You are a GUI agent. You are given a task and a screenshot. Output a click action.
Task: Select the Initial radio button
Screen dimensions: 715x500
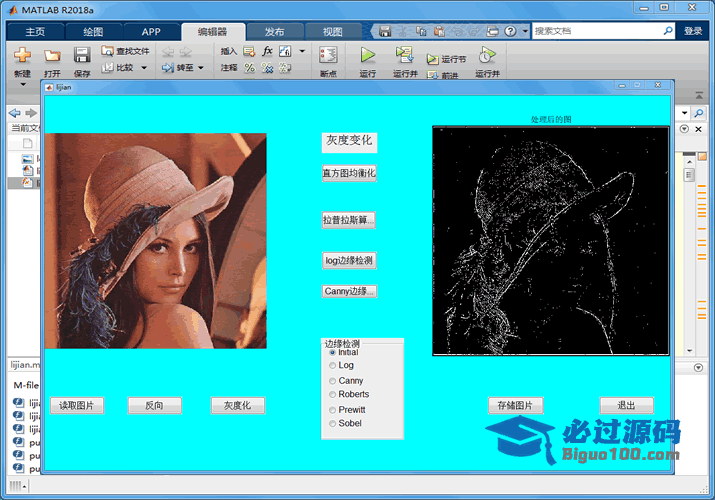332,352
